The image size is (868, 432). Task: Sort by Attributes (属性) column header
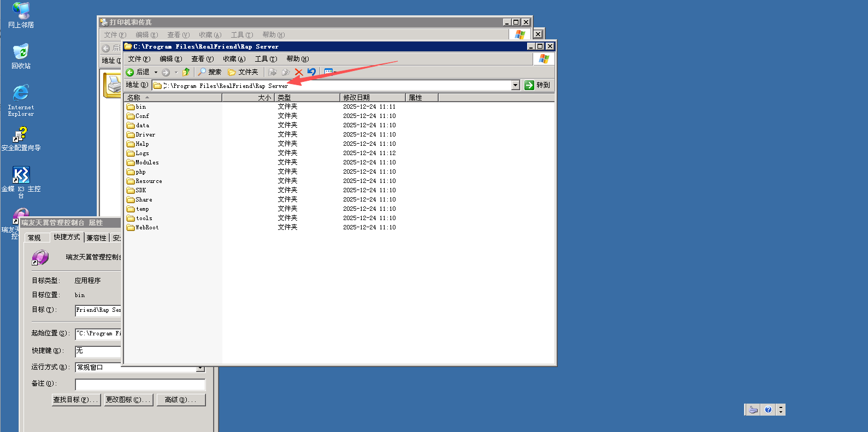point(422,98)
